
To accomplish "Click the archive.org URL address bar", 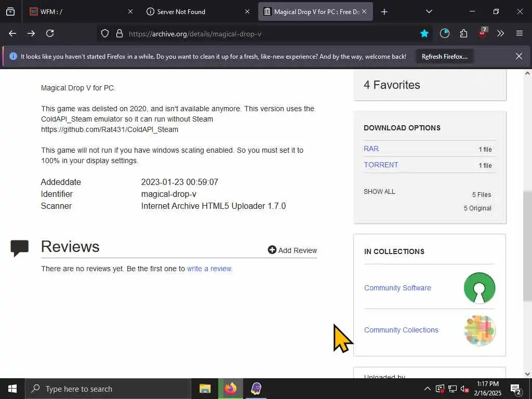I will tap(264, 34).
